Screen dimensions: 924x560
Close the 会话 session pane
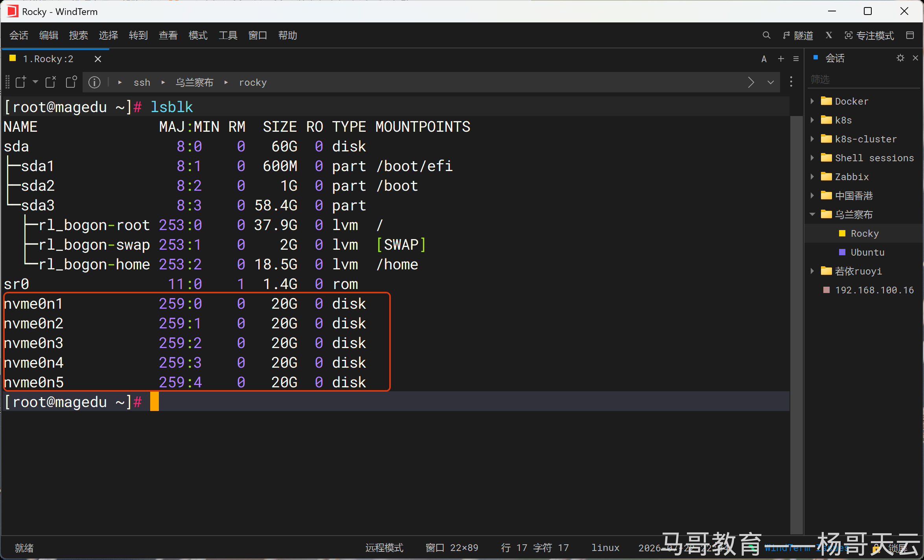(915, 58)
